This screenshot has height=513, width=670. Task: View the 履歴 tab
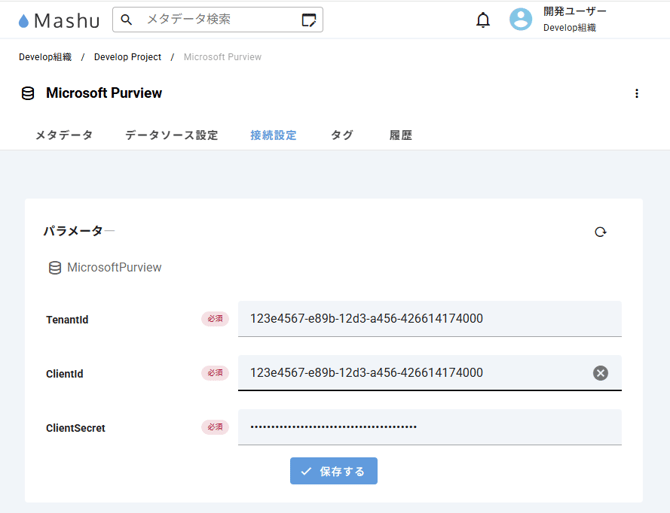tap(400, 135)
